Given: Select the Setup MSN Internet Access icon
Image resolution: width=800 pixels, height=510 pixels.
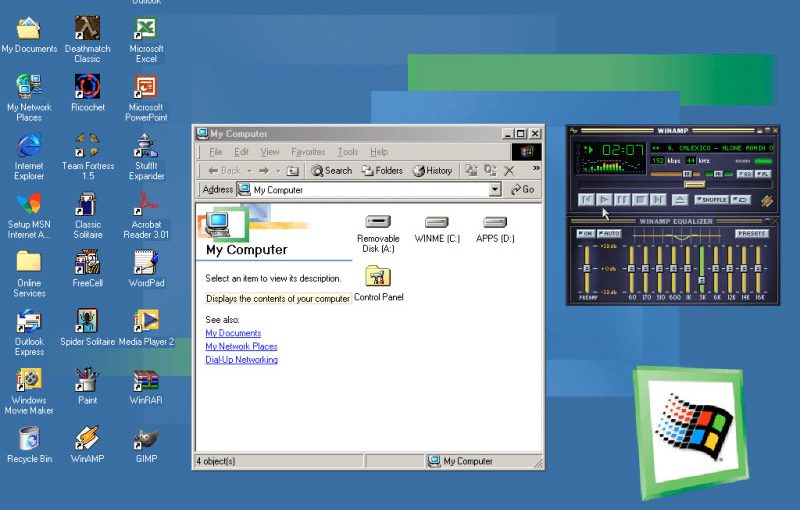Looking at the screenshot, I should point(29,215).
